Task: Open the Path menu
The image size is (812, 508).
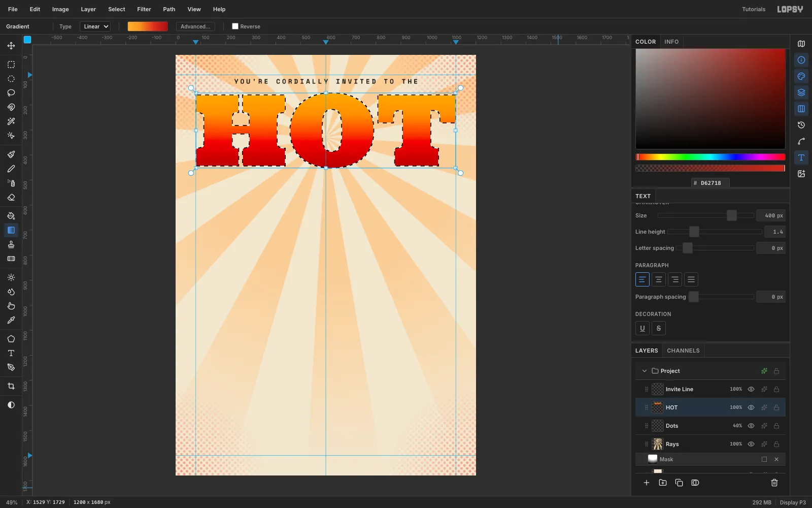Action: (x=169, y=9)
